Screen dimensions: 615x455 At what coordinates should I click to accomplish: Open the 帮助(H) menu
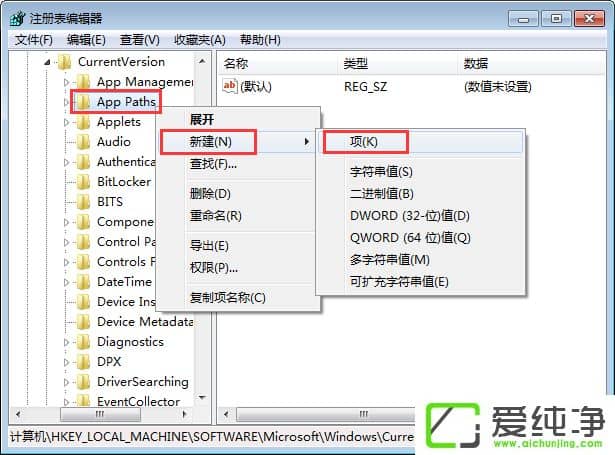point(260,40)
